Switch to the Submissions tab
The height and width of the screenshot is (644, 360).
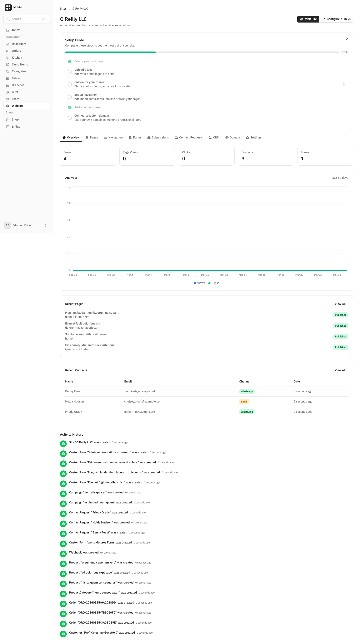click(158, 137)
